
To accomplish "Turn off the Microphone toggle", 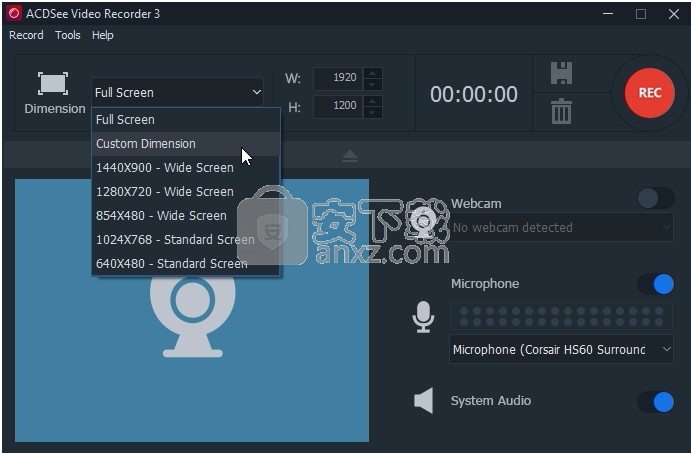I will [656, 284].
